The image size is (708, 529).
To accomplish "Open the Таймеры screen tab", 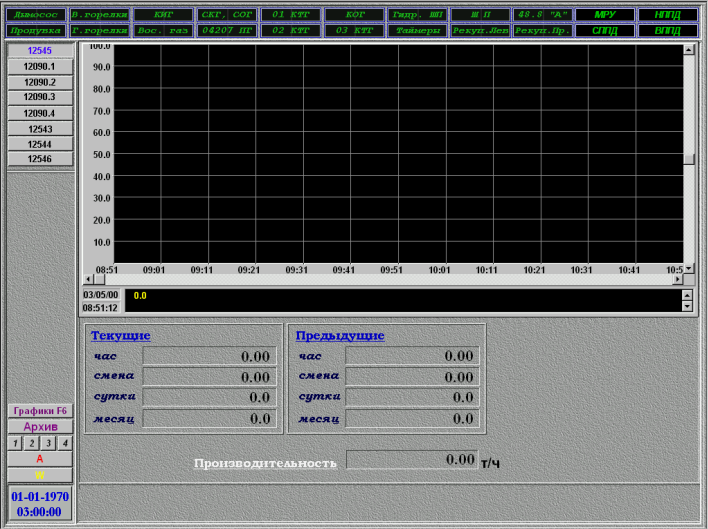I will coord(417,31).
